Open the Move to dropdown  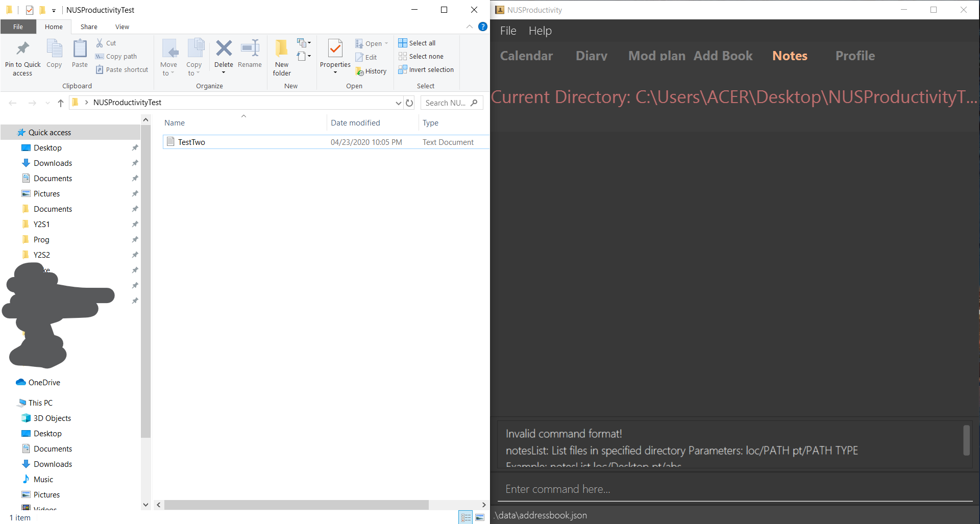click(x=168, y=57)
